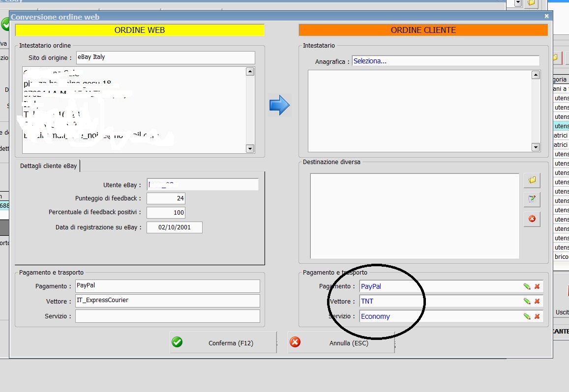Click the edit note icon beside Destinazione diversa
The image size is (569, 392).
click(x=532, y=199)
